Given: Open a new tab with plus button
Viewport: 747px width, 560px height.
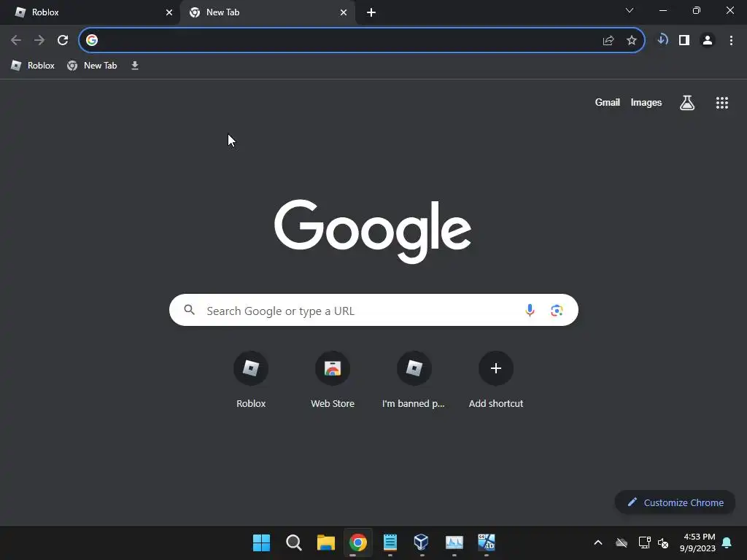Looking at the screenshot, I should [371, 12].
